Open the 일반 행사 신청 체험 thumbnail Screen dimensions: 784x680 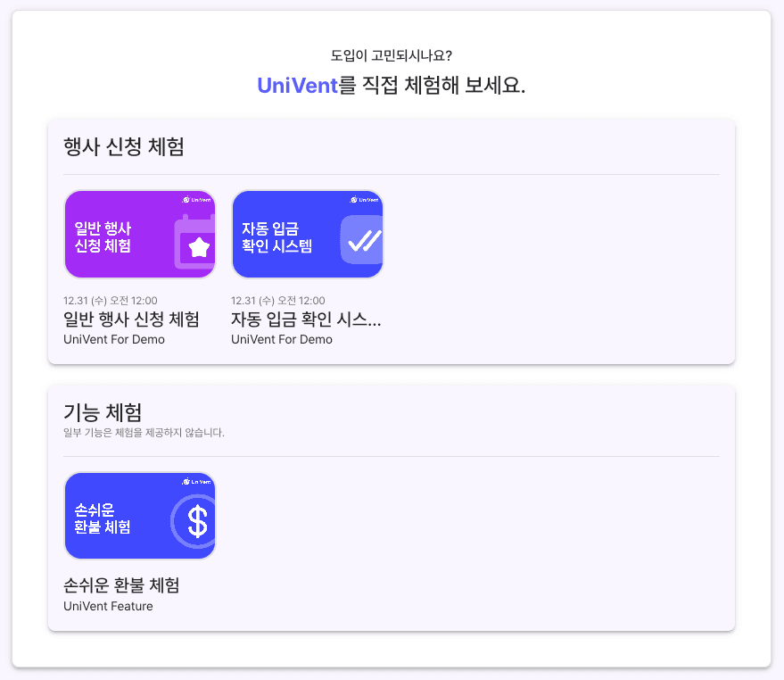pyautogui.click(x=140, y=234)
